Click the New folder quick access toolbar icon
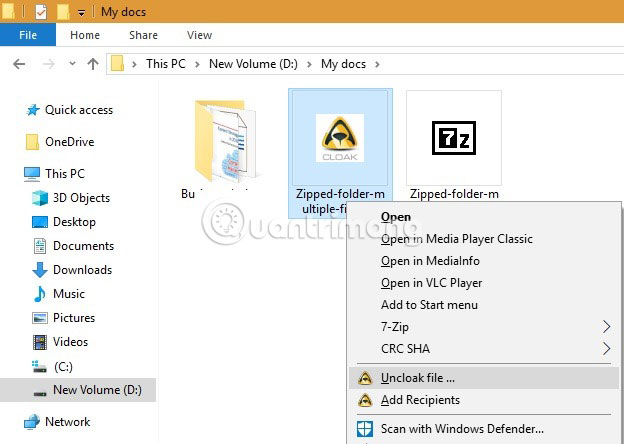The height and width of the screenshot is (444, 624). (x=63, y=12)
